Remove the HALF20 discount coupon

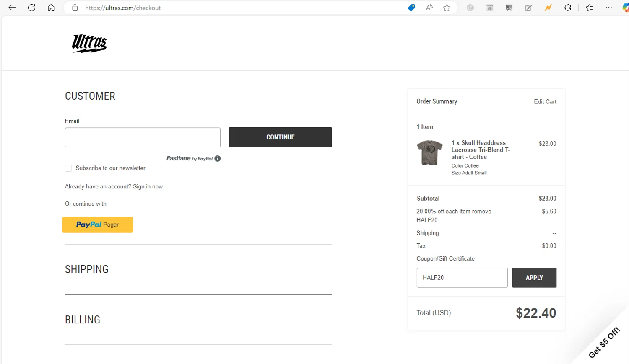coord(481,212)
